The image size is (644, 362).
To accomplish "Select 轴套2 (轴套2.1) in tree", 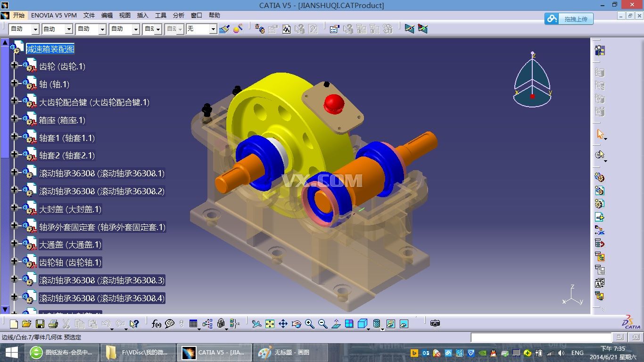I will (67, 156).
